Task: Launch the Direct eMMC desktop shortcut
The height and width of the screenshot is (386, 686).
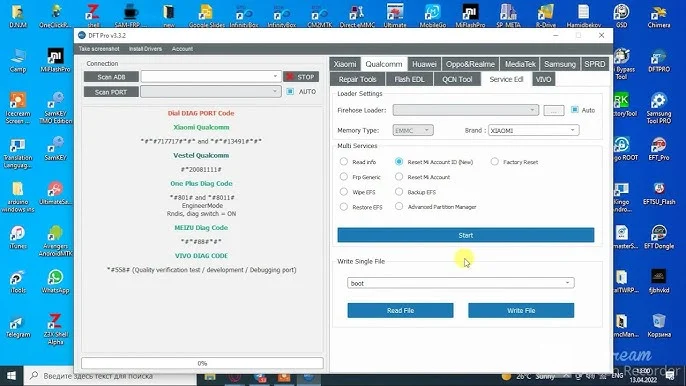Action: tap(357, 15)
